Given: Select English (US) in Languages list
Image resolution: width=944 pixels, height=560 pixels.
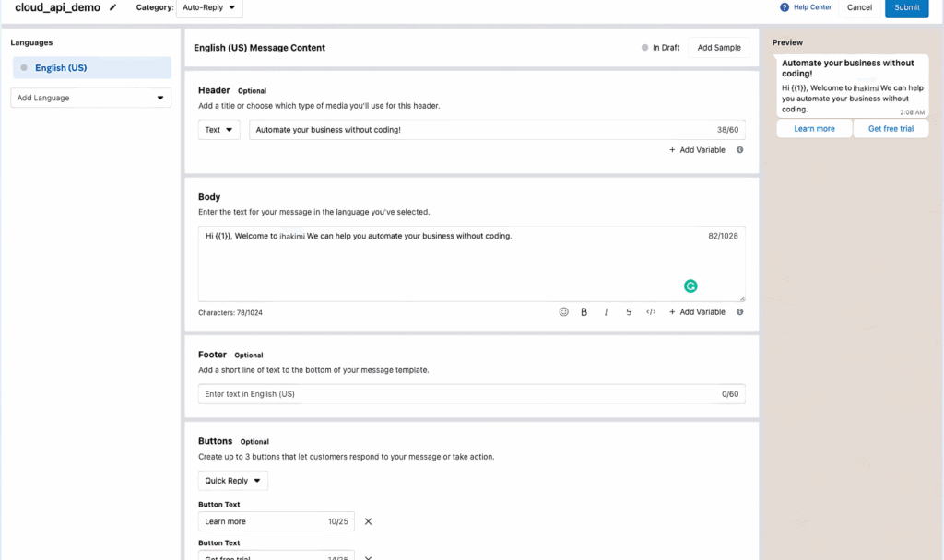Looking at the screenshot, I should [x=91, y=68].
